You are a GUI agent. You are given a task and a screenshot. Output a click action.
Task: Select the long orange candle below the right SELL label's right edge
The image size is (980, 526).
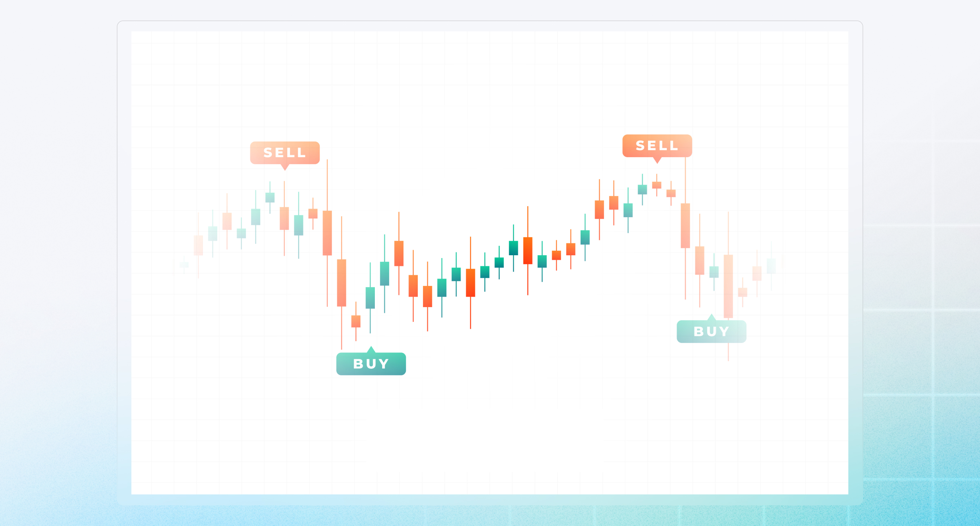click(x=685, y=225)
